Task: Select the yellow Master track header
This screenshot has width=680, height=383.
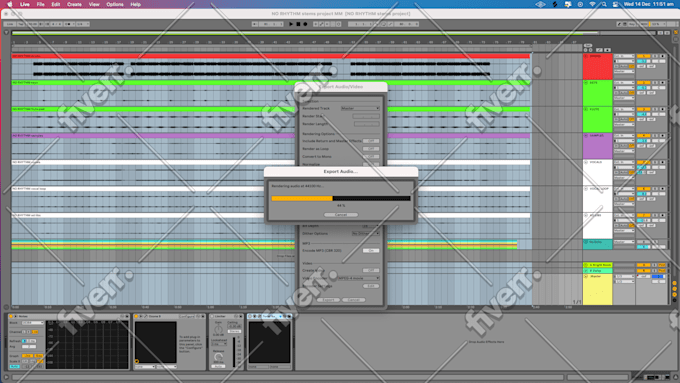Action: (598, 289)
